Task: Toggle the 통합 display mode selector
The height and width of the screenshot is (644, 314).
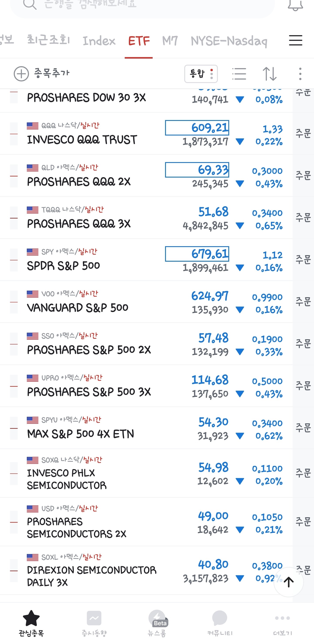Action: [201, 74]
